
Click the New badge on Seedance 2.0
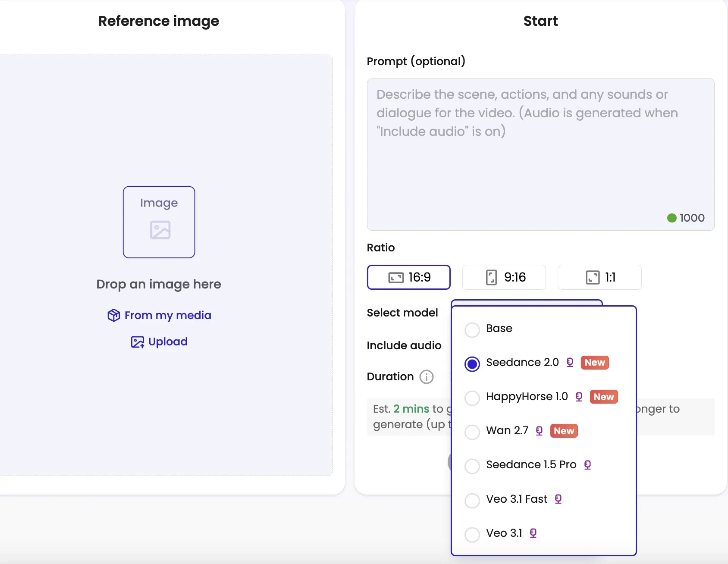[x=595, y=363]
